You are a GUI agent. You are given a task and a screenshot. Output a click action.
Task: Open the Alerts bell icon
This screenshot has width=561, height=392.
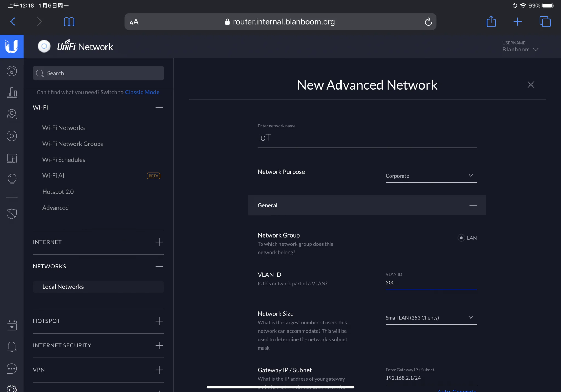coord(12,347)
